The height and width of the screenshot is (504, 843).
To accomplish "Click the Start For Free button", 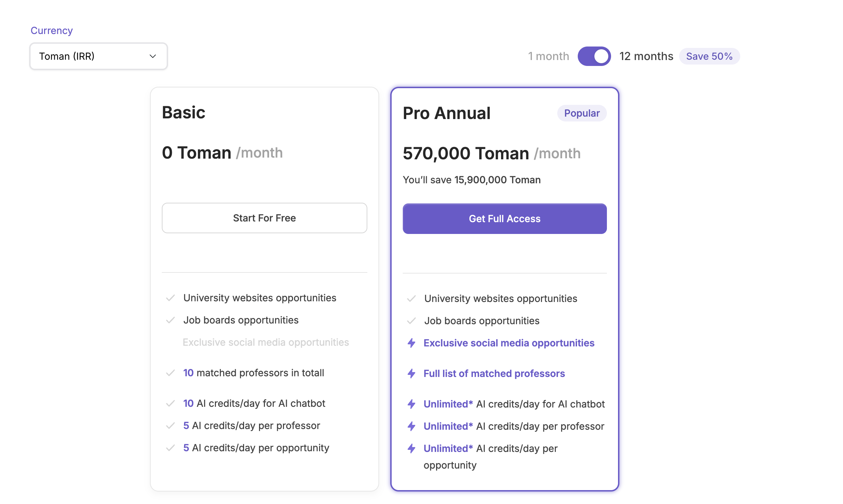I will pyautogui.click(x=265, y=218).
